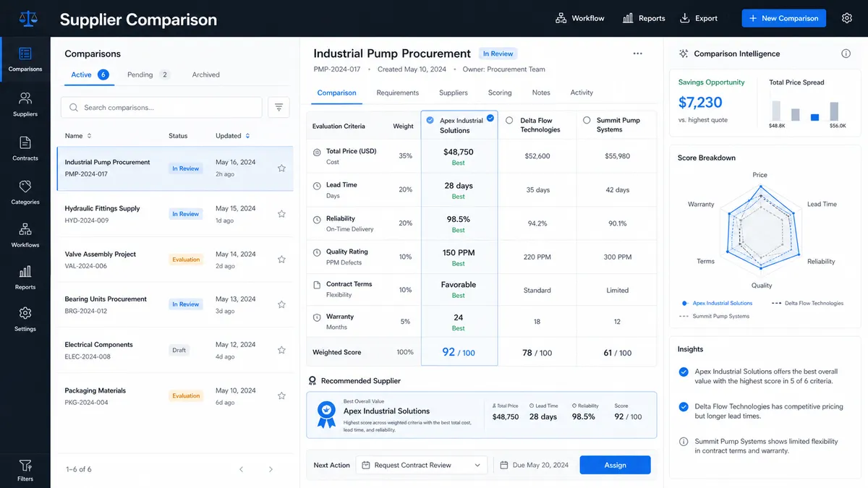Open the Contracts sidebar section
868x488 pixels.
click(x=25, y=148)
